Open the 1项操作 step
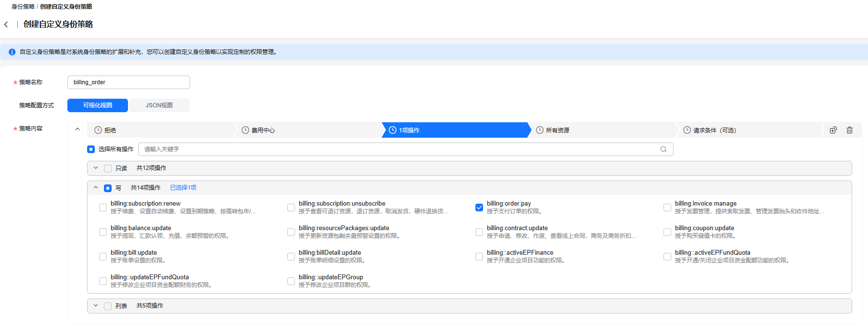Viewport: 868px width, 325px height. click(x=456, y=130)
